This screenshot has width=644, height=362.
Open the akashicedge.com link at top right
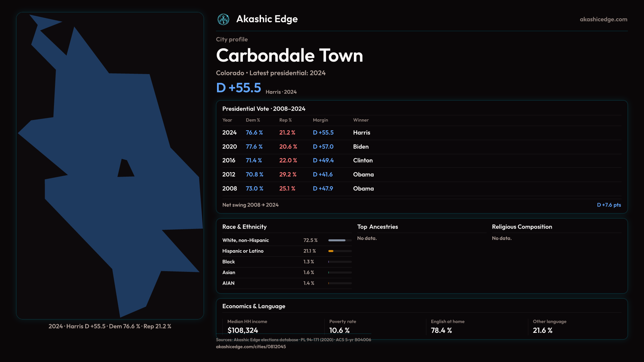603,19
